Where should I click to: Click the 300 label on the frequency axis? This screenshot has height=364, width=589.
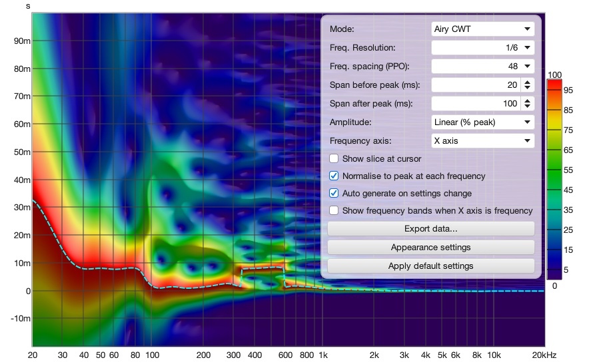(x=233, y=355)
